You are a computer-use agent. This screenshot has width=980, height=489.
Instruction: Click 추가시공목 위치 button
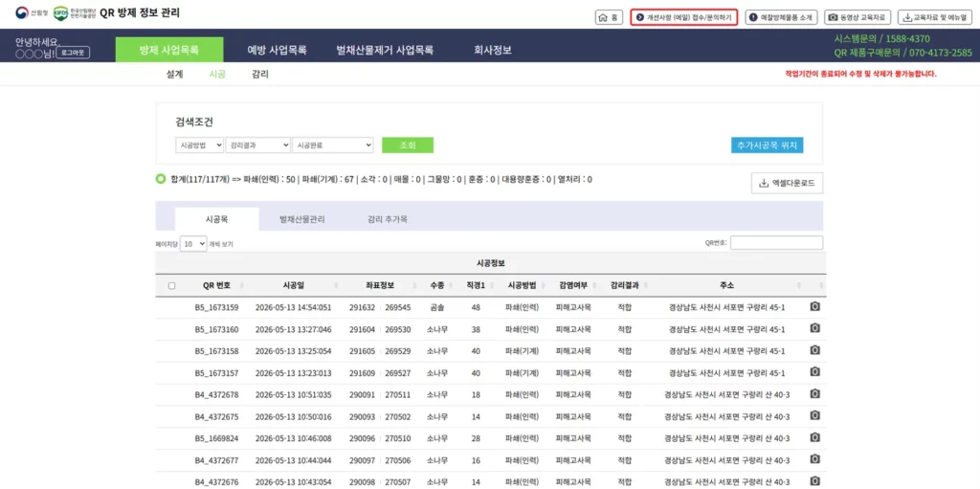(767, 145)
